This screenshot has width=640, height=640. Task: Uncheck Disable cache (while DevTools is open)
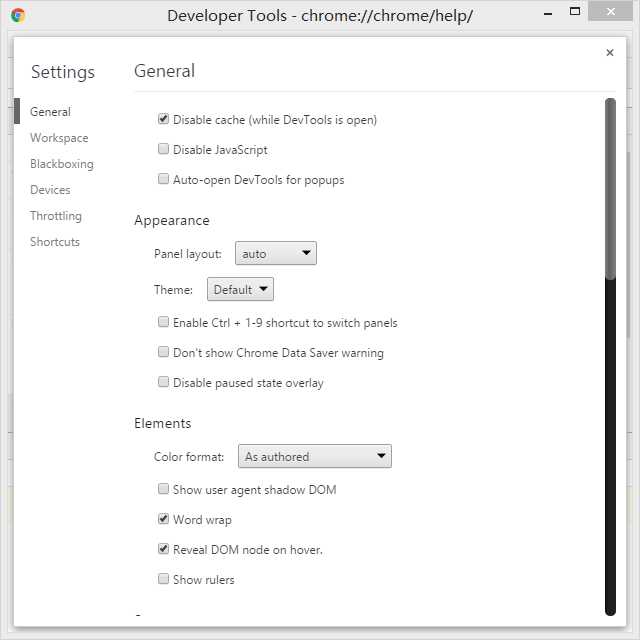pos(163,119)
